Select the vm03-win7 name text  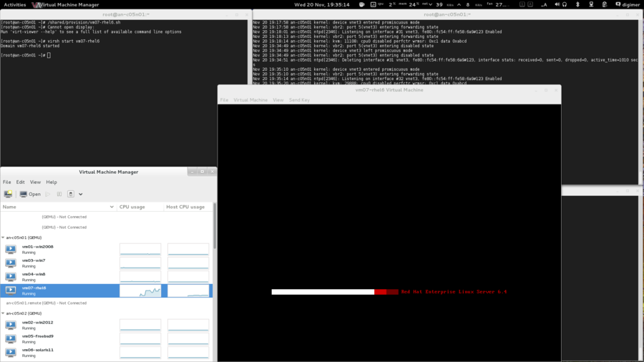point(34,260)
